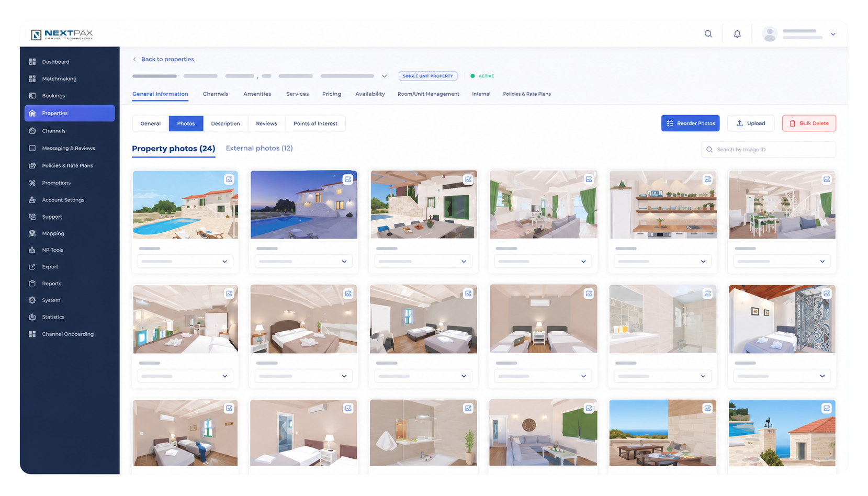Open the Internal tab

coord(481,94)
